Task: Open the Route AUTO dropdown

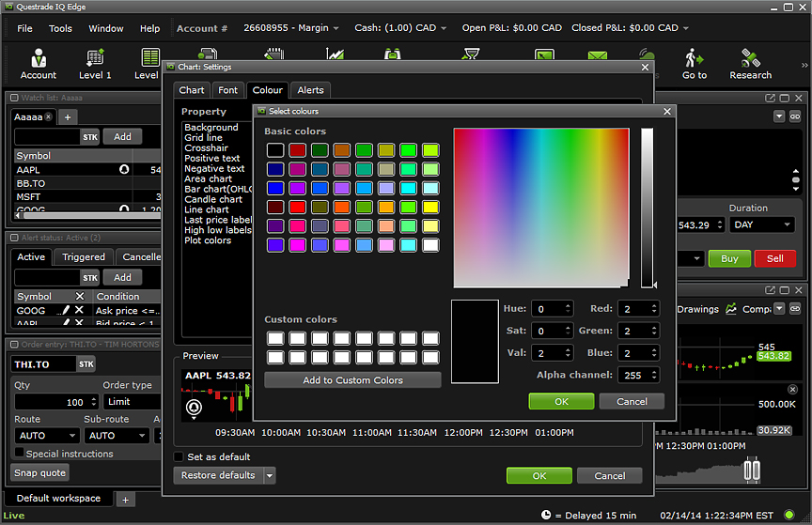Action: [x=47, y=436]
